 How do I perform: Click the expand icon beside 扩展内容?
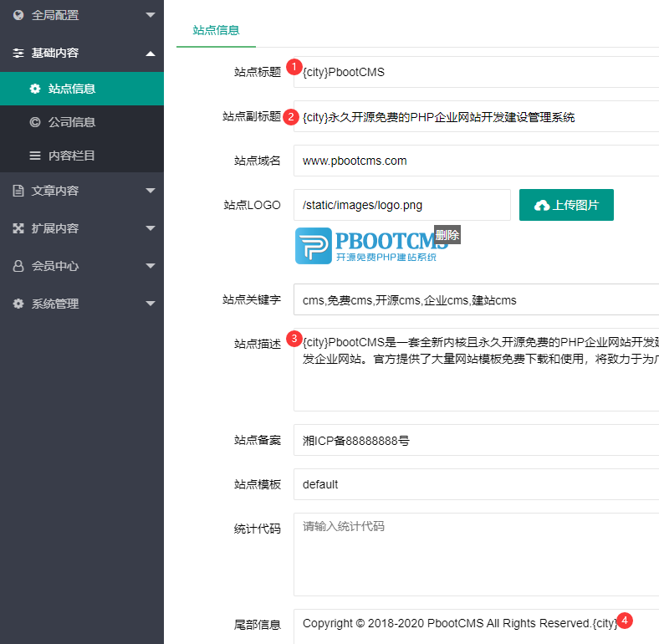[18, 228]
